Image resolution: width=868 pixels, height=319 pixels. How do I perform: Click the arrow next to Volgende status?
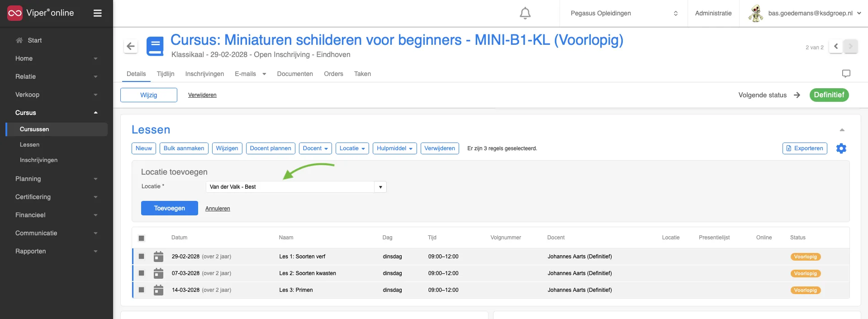[x=797, y=95]
